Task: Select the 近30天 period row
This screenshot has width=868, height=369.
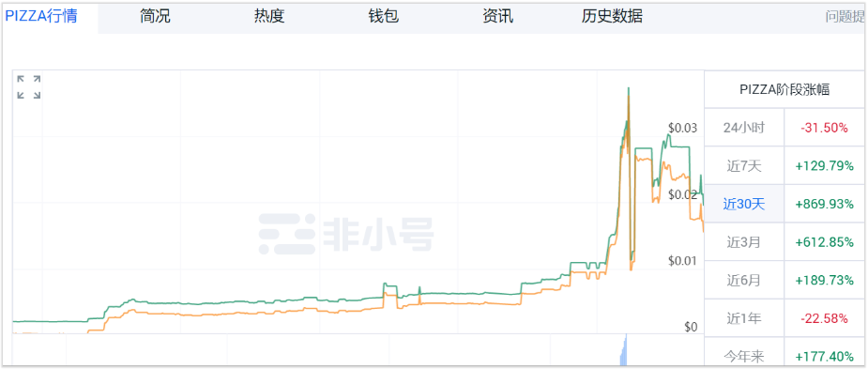Action: coord(784,204)
